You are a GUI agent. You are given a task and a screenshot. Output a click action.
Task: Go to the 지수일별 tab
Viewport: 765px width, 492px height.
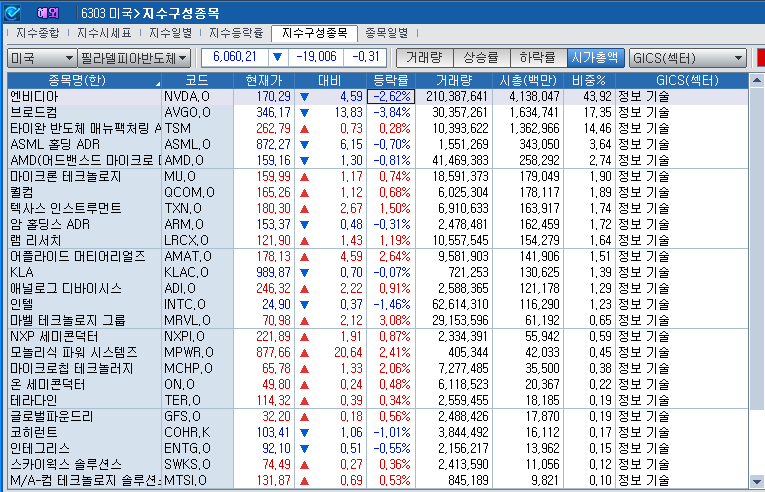click(x=173, y=33)
